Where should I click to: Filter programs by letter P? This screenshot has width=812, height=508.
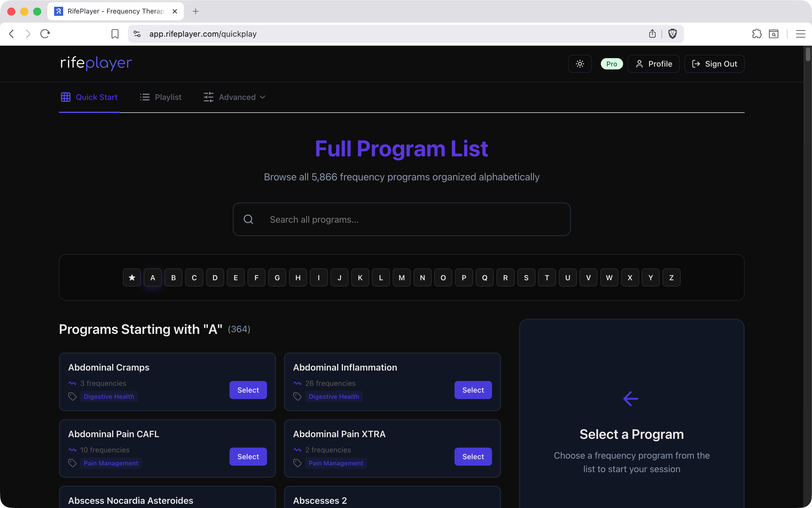(x=464, y=277)
